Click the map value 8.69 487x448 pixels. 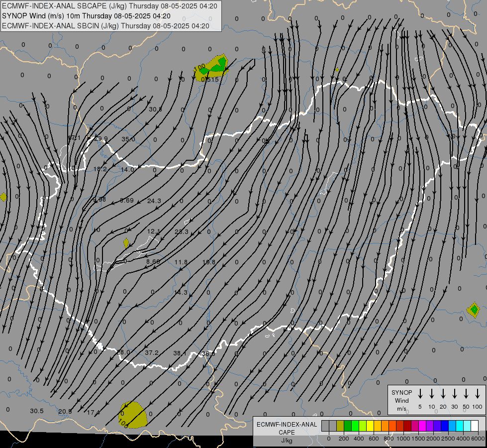click(x=127, y=200)
